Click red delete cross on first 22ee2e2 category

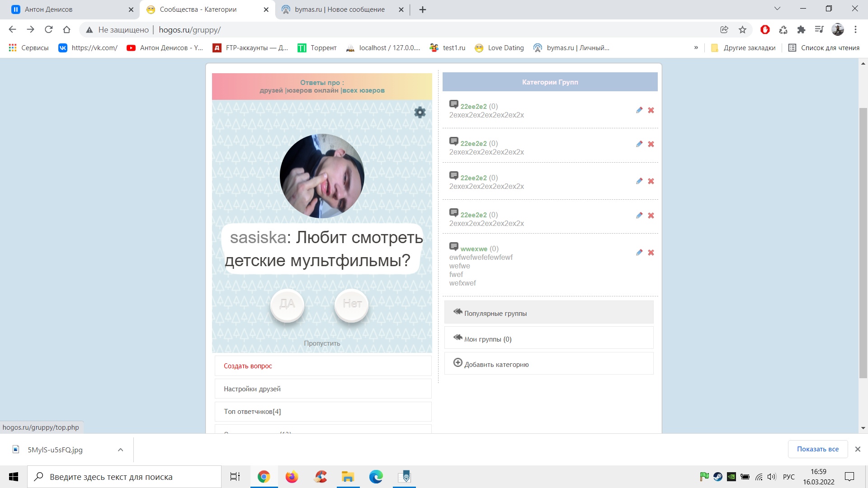651,110
